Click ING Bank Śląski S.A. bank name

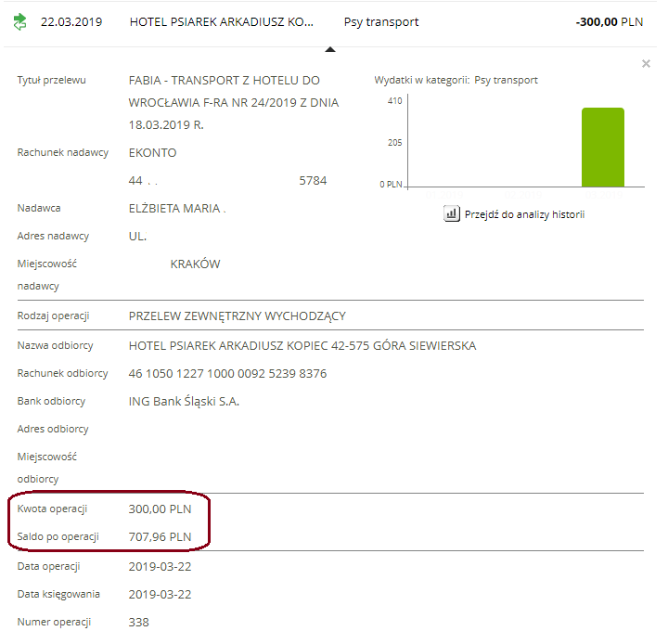pos(184,402)
